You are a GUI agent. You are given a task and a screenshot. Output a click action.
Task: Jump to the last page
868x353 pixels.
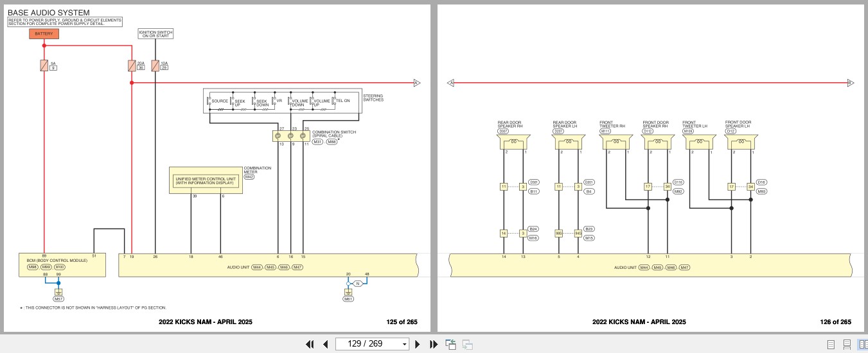pos(433,344)
